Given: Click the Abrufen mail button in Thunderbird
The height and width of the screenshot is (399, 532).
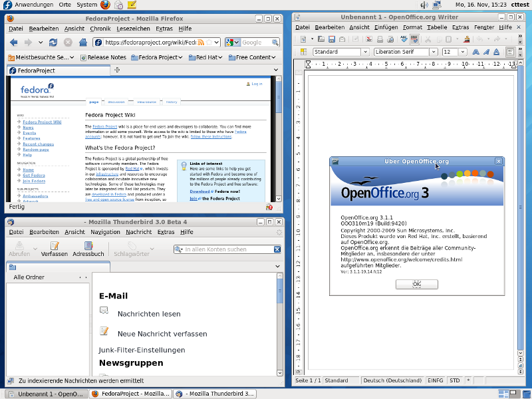Looking at the screenshot, I should pyautogui.click(x=19, y=249).
